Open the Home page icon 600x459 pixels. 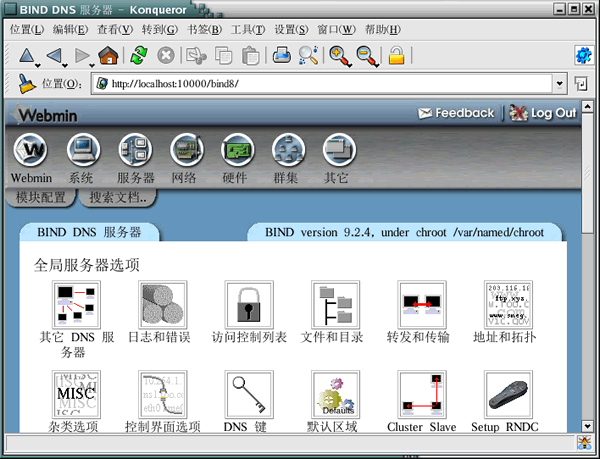click(108, 55)
